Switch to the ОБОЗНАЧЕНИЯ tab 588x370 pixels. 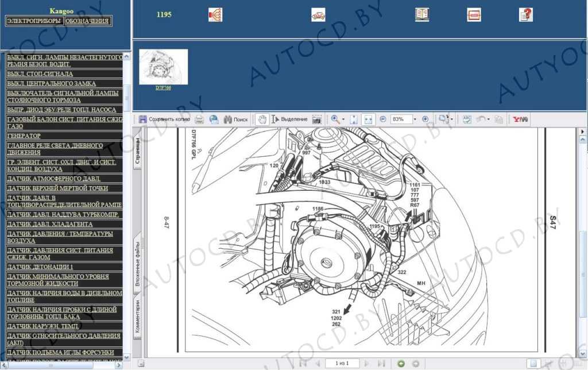click(87, 21)
